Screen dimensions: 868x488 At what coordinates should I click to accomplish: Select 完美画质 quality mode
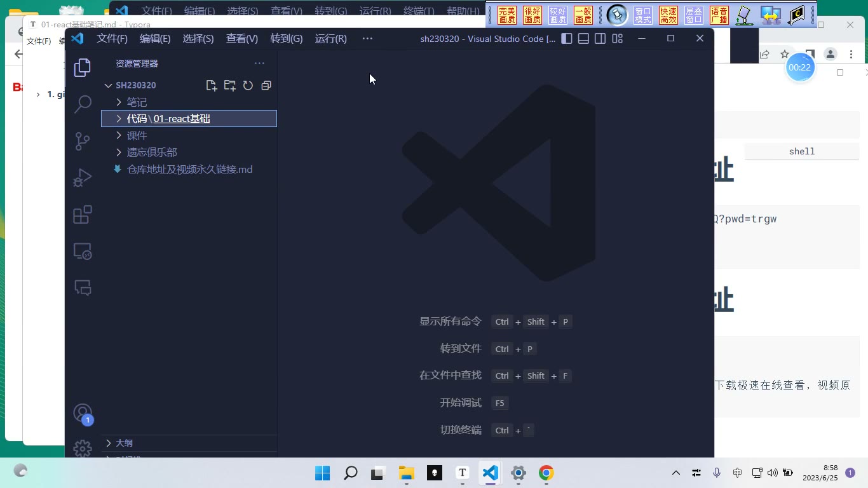[x=507, y=15]
